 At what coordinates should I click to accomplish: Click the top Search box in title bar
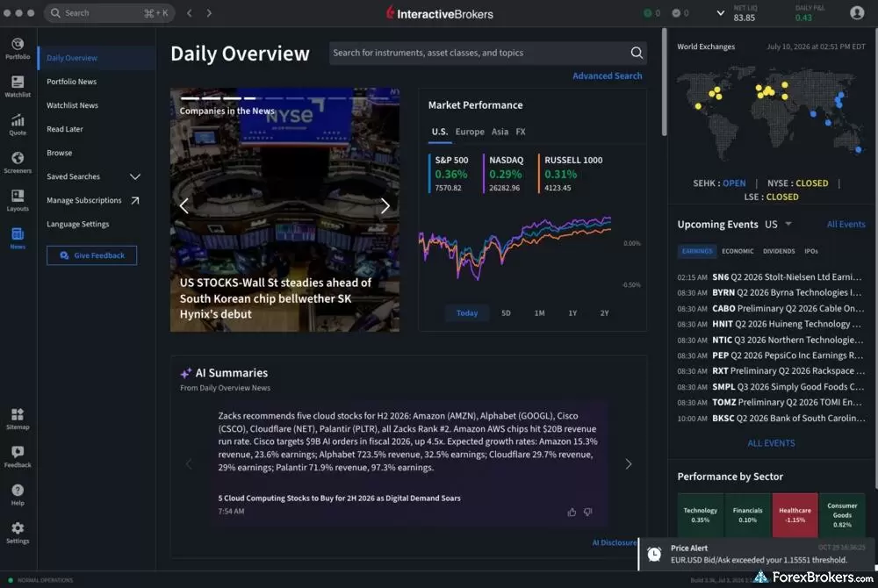pos(109,13)
